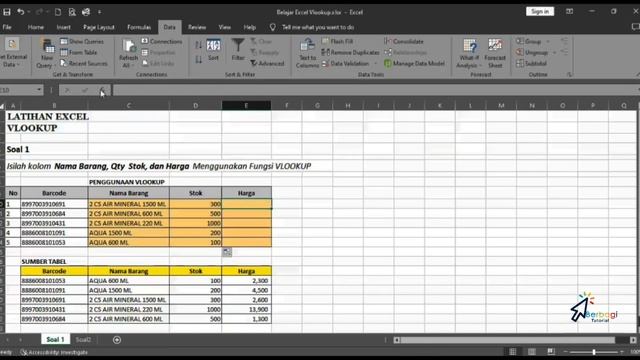Expand the Customize Quick Access Toolbar arrow
Viewport: 640px width, 360px height.
pos(99,12)
